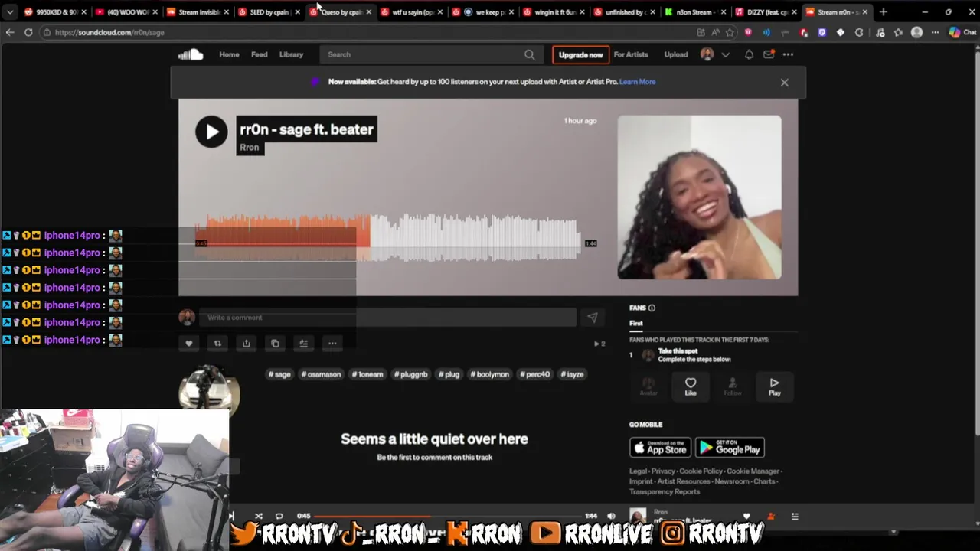
Task: Open Feed in navigation
Action: [260, 54]
